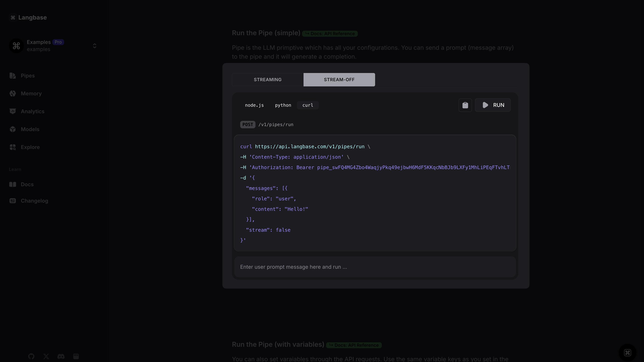
Task: Click the Docs book icon
Action: 12,184
